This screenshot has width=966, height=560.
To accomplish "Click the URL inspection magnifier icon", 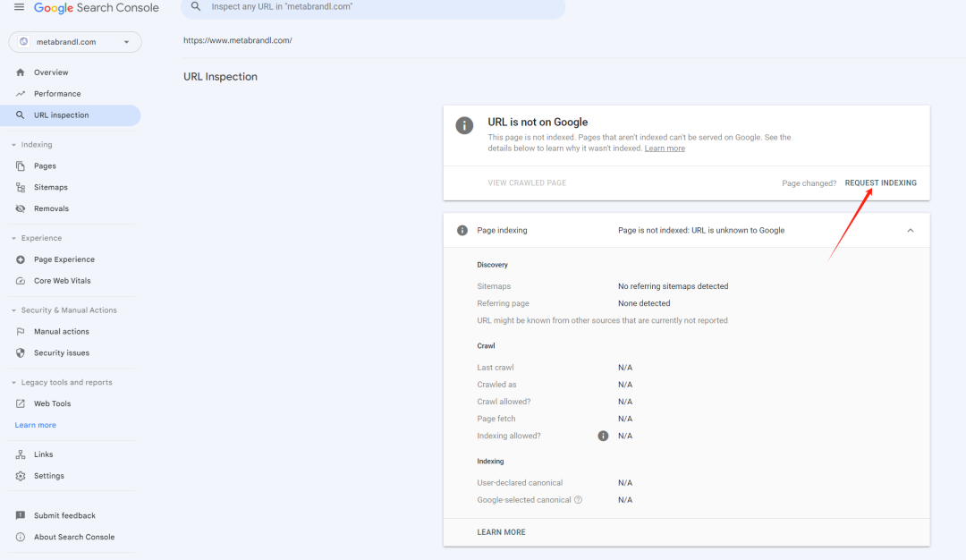I will click(21, 115).
